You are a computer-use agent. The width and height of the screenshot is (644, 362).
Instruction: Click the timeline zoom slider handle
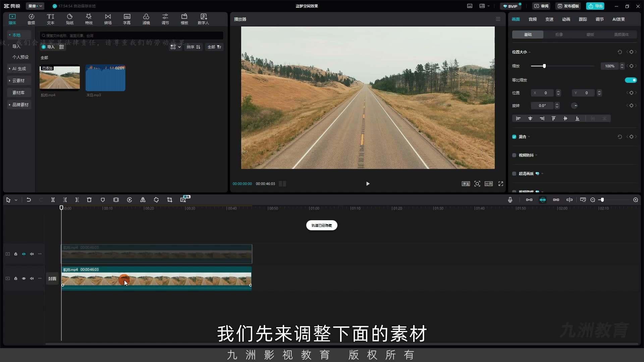tap(602, 200)
